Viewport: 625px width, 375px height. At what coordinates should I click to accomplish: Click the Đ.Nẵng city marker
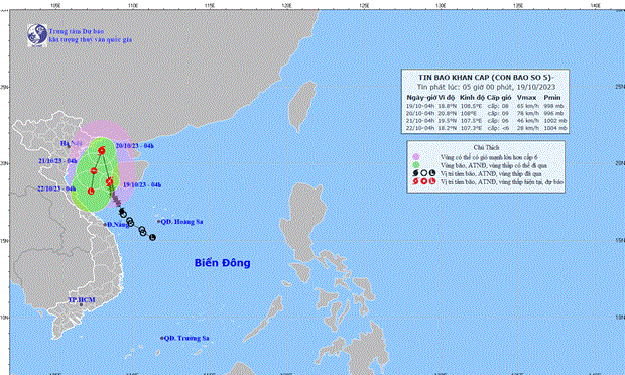(106, 225)
